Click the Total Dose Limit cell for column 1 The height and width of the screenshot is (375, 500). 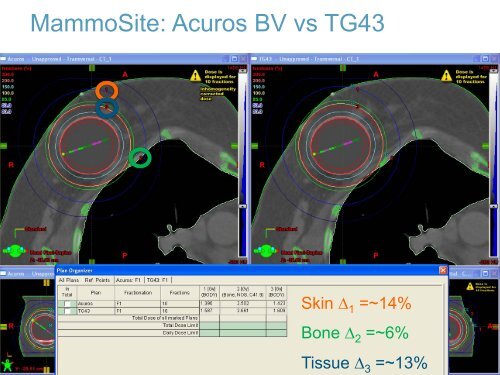[209, 325]
